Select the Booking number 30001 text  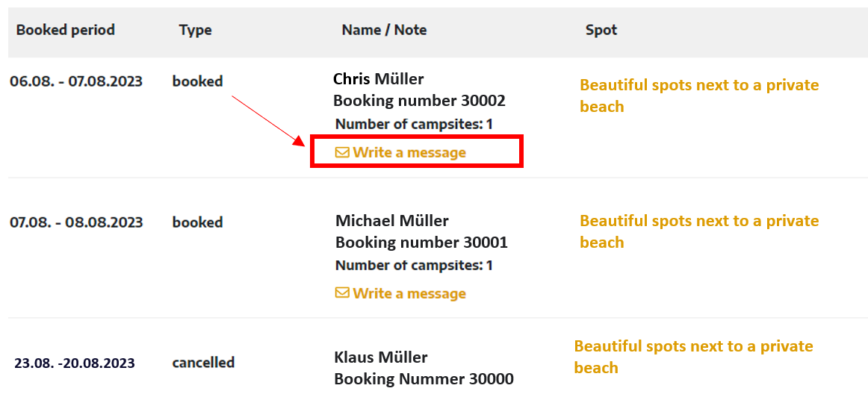pos(421,242)
